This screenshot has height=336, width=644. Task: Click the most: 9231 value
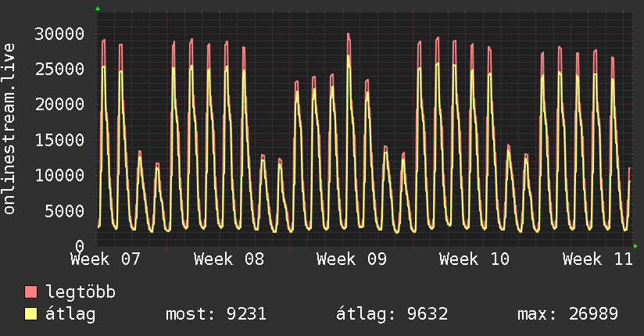[216, 314]
